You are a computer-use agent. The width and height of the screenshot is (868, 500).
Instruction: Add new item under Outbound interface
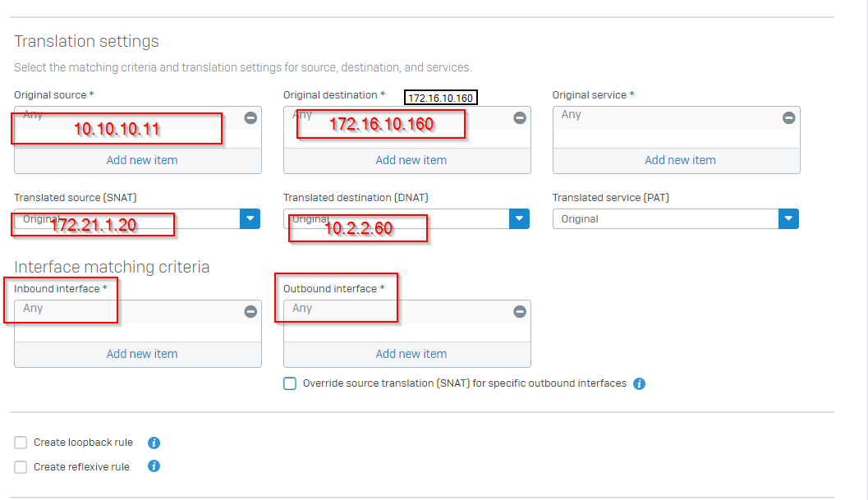tap(411, 355)
